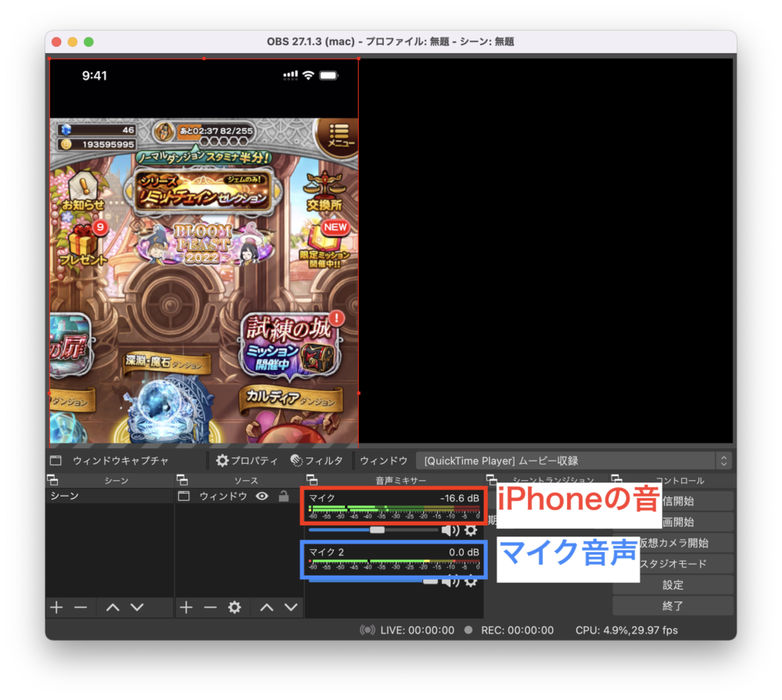The height and width of the screenshot is (700, 782).
Task: Click the window capture icon beside ウィンドウキャプチャ
Action: click(x=56, y=461)
